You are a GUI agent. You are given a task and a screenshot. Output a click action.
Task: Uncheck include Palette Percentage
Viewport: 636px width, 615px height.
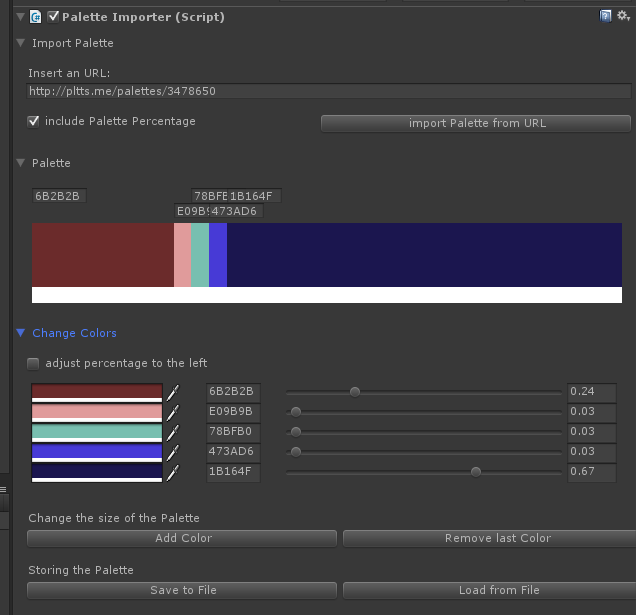[x=33, y=121]
